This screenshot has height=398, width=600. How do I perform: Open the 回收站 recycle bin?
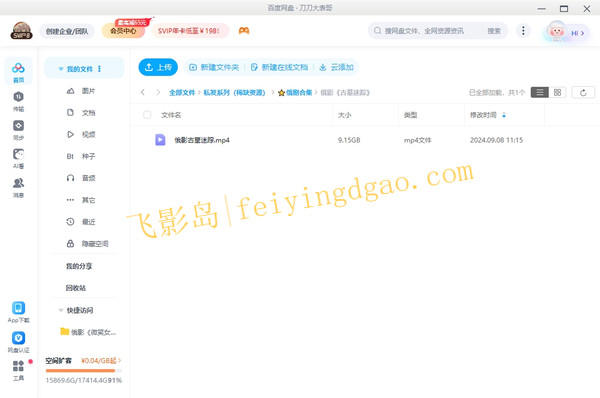(x=76, y=288)
